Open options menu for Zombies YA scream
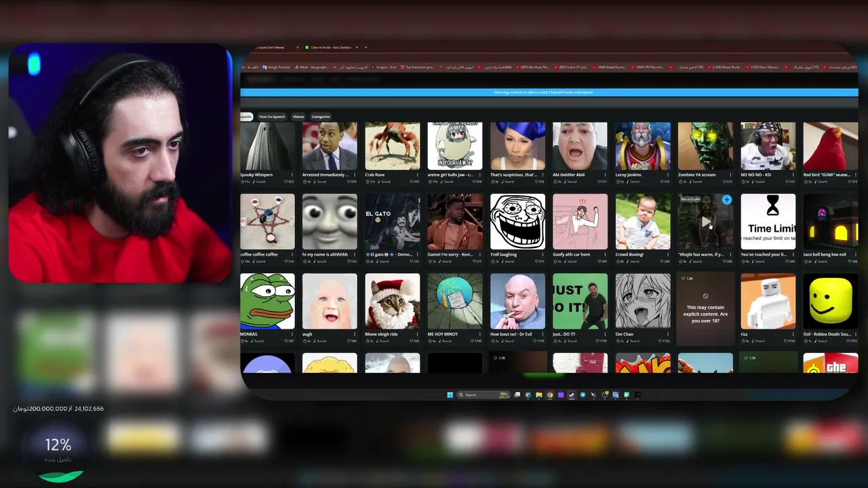 (x=730, y=175)
